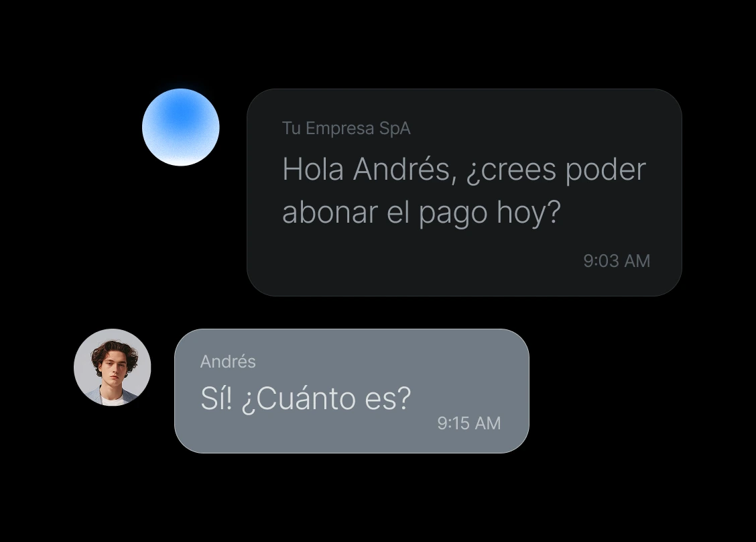This screenshot has width=756, height=542.
Task: Click the word "Empresa" in sender label
Action: click(340, 129)
